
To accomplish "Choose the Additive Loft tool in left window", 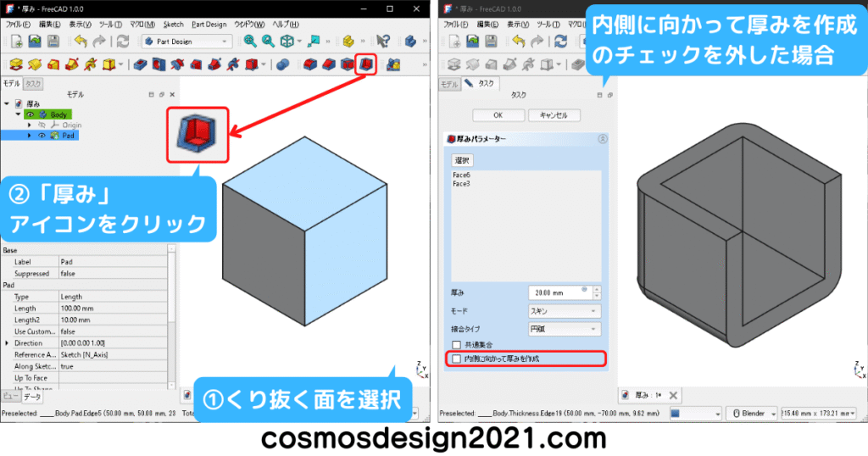I will (53, 64).
